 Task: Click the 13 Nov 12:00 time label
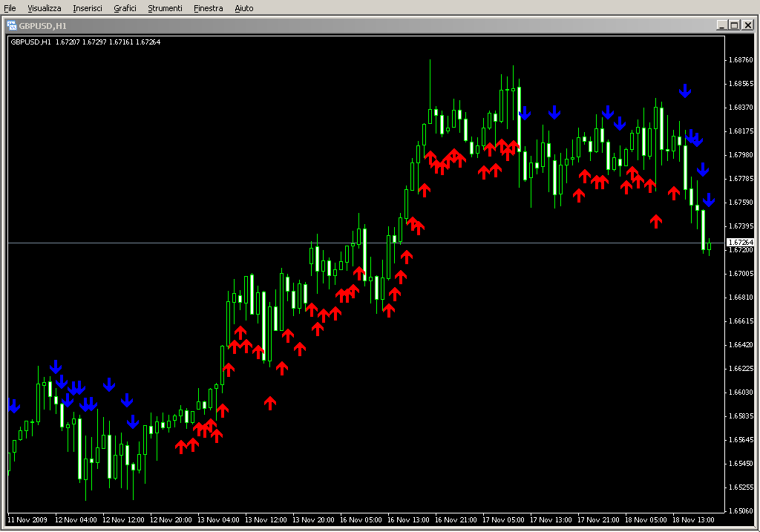pyautogui.click(x=266, y=520)
